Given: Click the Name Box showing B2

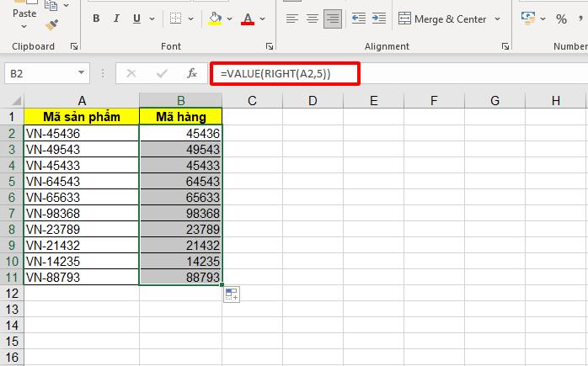Looking at the screenshot, I should tap(40, 73).
